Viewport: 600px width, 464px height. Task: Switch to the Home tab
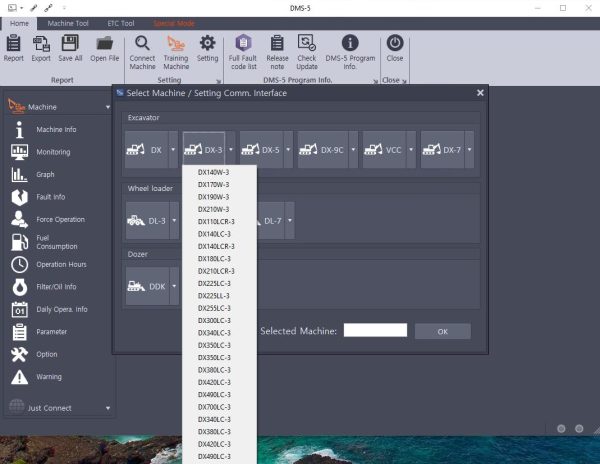click(19, 23)
